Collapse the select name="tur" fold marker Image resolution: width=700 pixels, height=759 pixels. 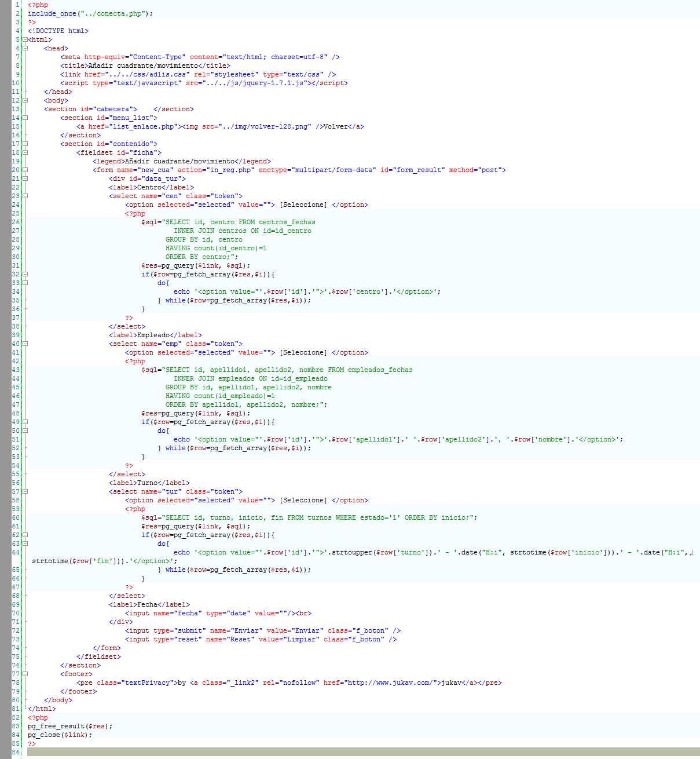[x=25, y=491]
